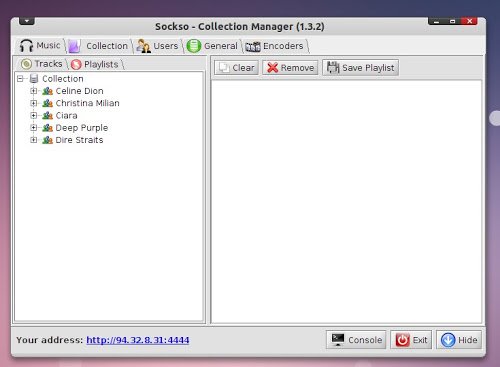Open the Encoders tab
Screen dimensions: 500x367
pos(275,46)
